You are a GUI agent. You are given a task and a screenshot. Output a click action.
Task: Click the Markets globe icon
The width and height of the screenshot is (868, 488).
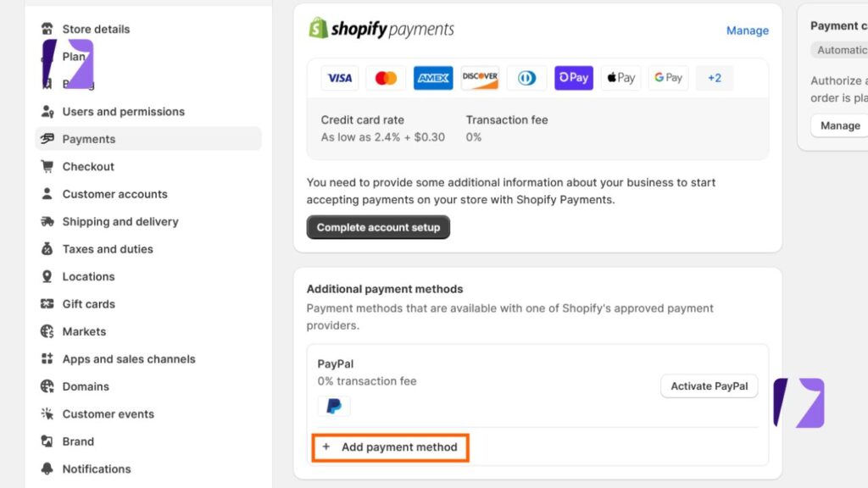click(x=47, y=331)
